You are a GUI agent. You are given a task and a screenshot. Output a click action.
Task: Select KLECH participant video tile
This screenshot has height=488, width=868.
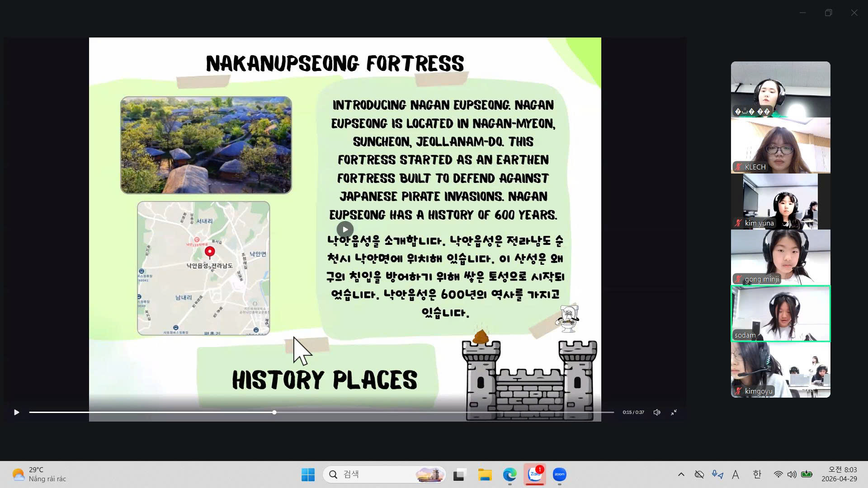(780, 145)
